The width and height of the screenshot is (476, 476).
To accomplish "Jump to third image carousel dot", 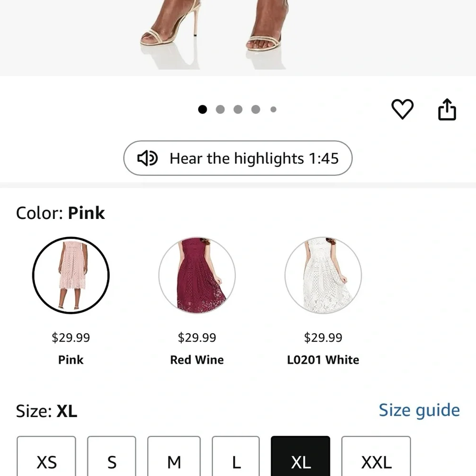I will [x=238, y=109].
